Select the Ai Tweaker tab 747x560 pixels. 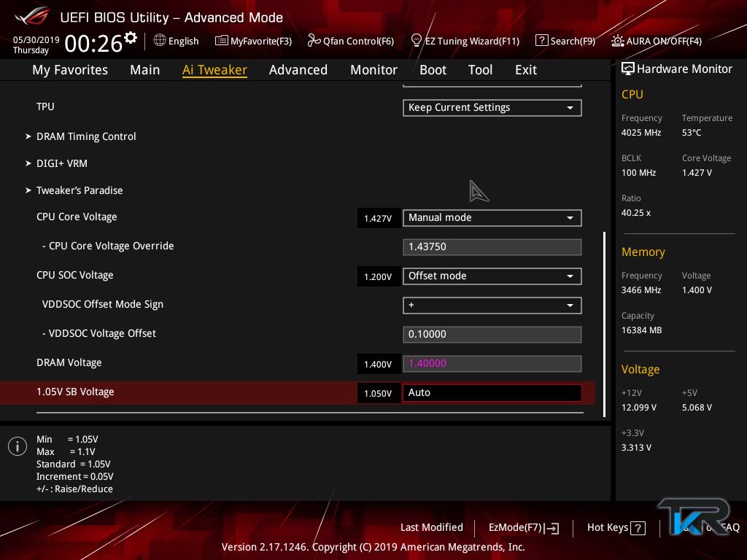tap(214, 70)
